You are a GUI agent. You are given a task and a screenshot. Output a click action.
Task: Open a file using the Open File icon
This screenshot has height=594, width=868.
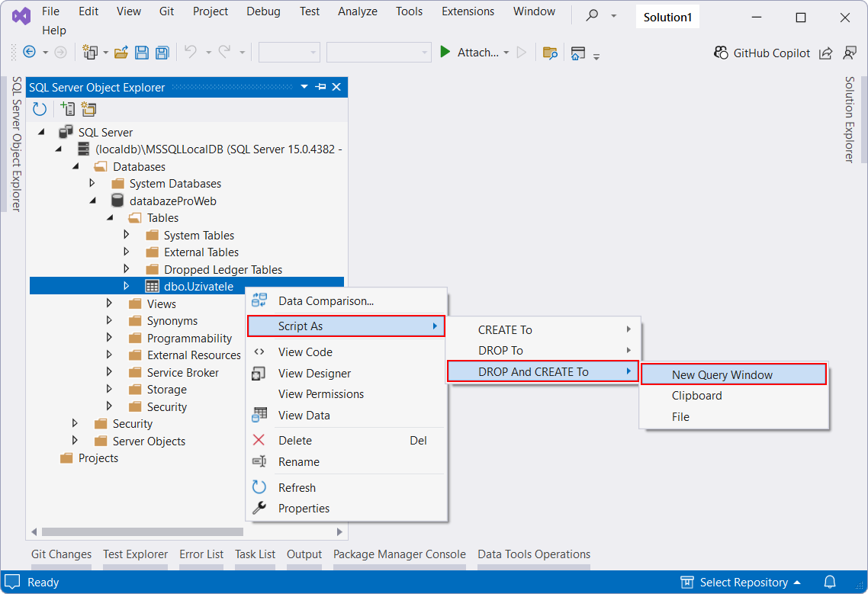[x=121, y=52]
